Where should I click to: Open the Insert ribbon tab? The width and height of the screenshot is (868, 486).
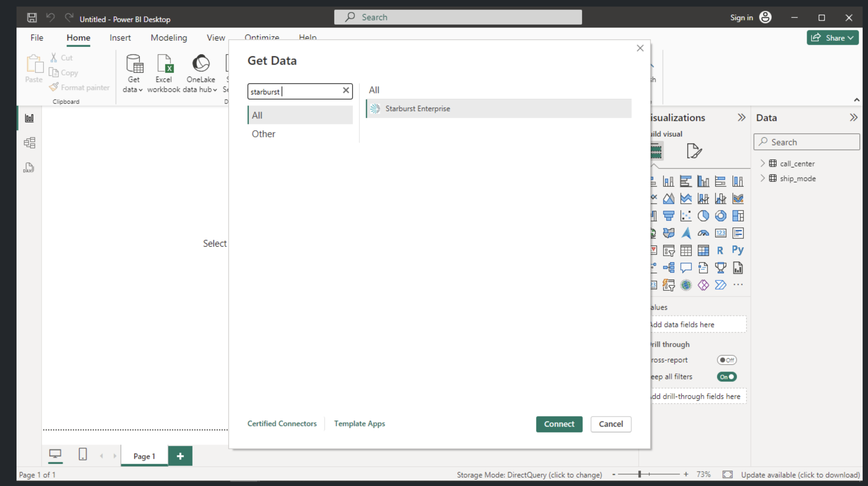coord(120,38)
